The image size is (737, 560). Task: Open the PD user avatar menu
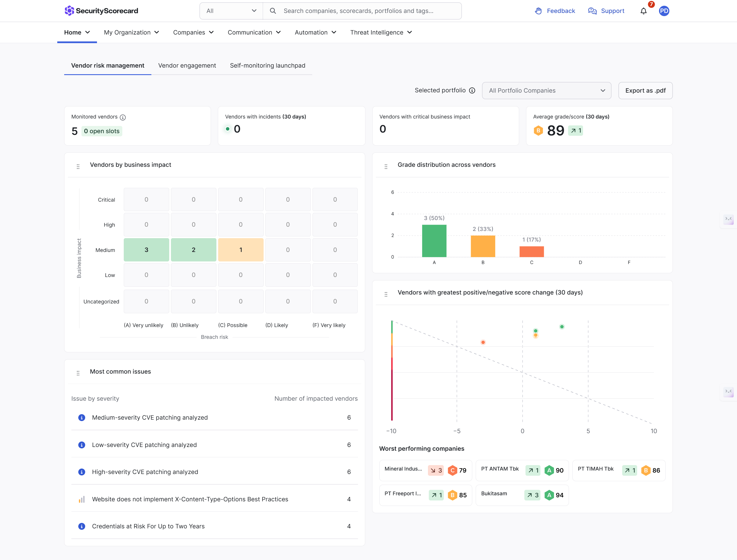[664, 11]
